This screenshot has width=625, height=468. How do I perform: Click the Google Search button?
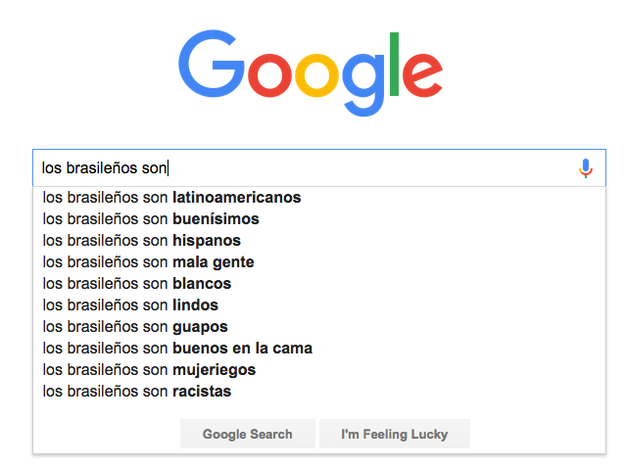[248, 434]
